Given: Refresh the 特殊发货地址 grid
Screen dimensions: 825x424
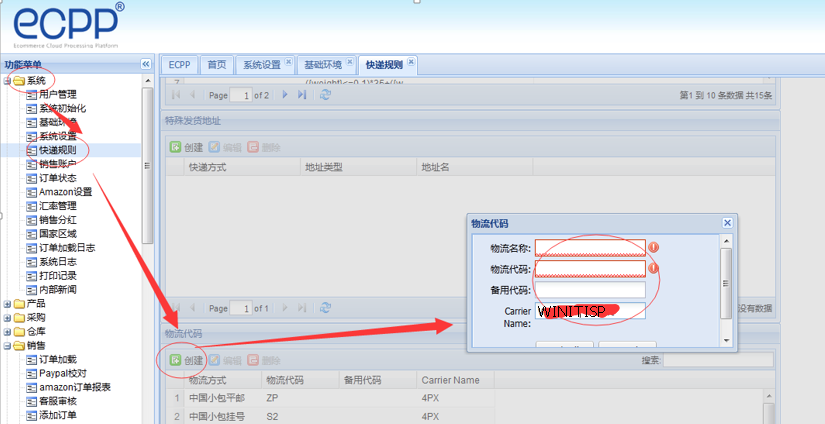Looking at the screenshot, I should point(325,309).
